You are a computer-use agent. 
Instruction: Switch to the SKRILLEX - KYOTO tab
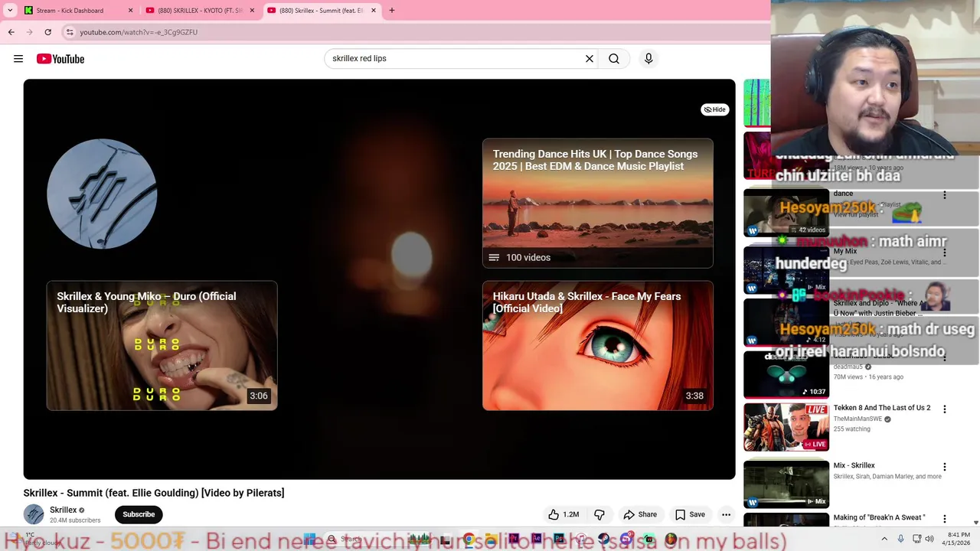(x=199, y=11)
